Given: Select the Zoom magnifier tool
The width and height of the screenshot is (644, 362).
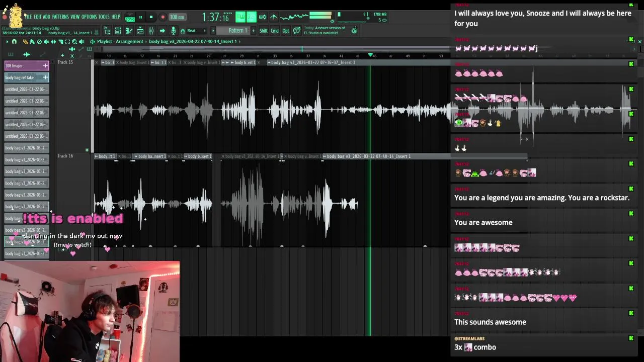Looking at the screenshot, I should (x=74, y=42).
